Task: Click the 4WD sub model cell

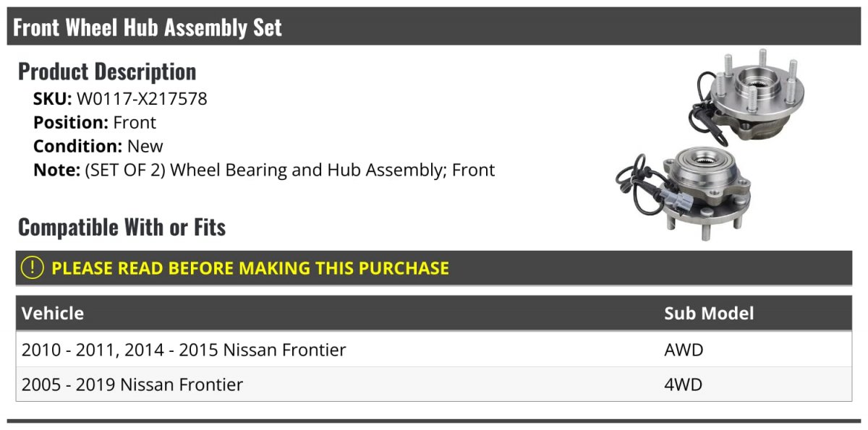Action: coord(683,384)
